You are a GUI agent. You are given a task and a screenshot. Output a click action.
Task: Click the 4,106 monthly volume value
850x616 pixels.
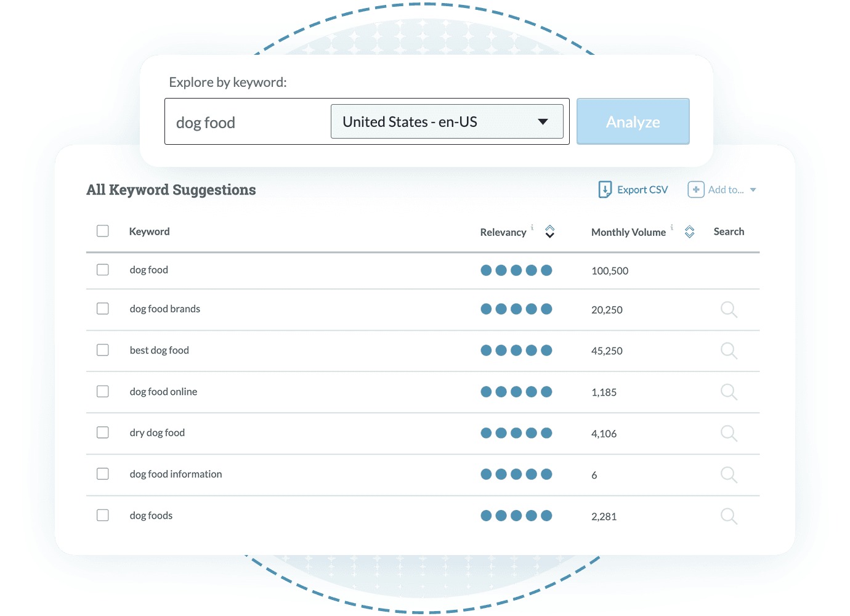(604, 434)
